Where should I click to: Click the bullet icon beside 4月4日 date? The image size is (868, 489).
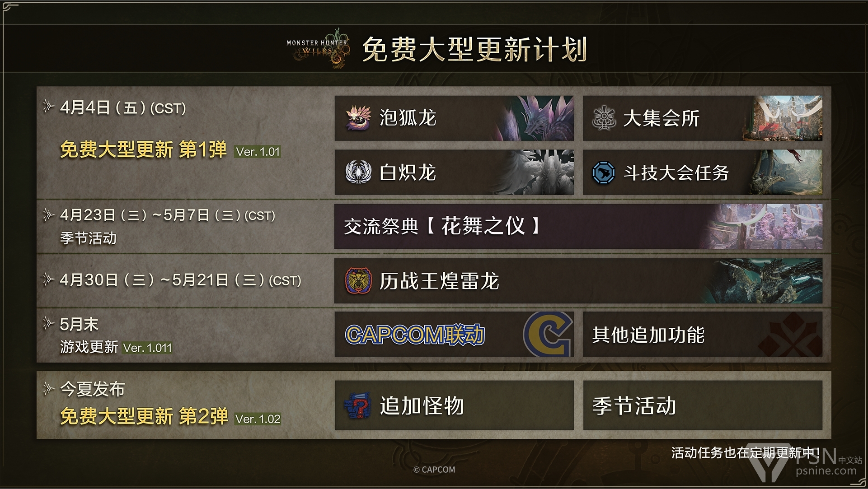point(48,107)
